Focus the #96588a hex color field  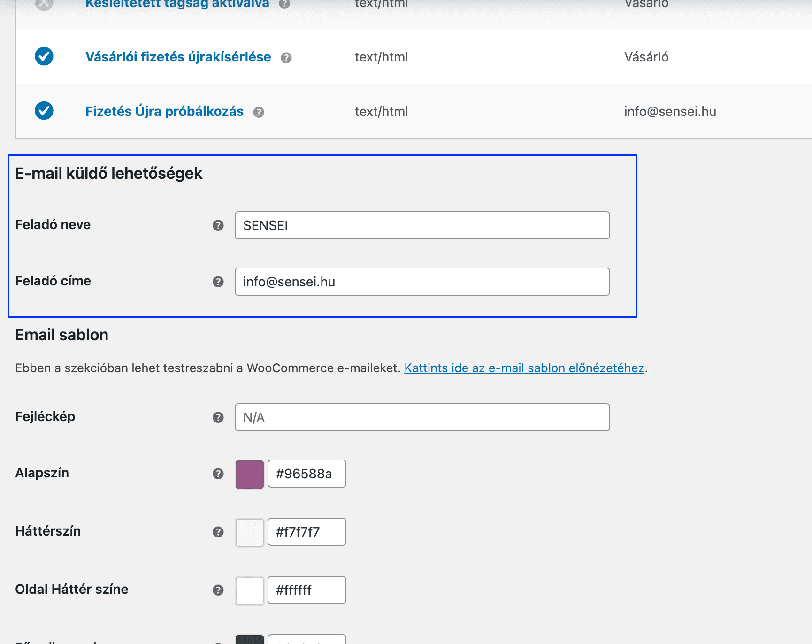pos(307,474)
